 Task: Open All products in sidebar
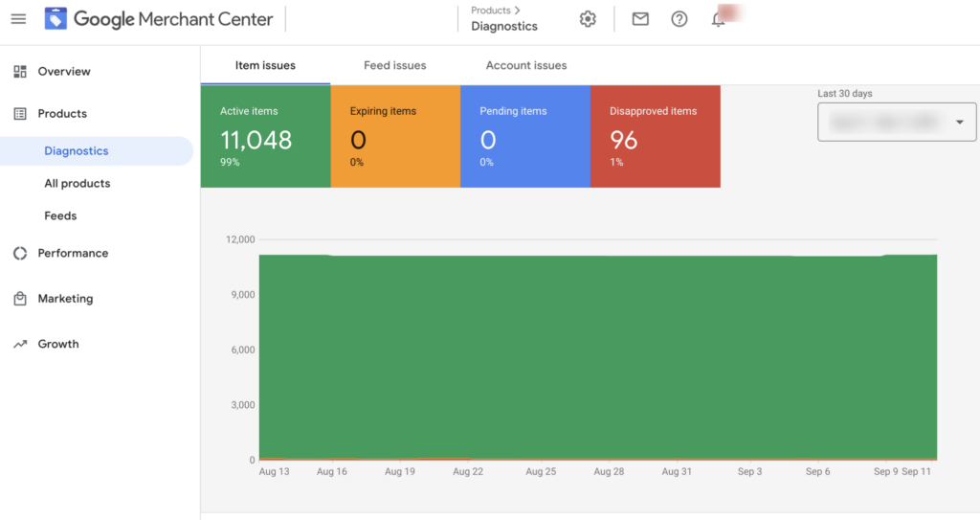(77, 184)
